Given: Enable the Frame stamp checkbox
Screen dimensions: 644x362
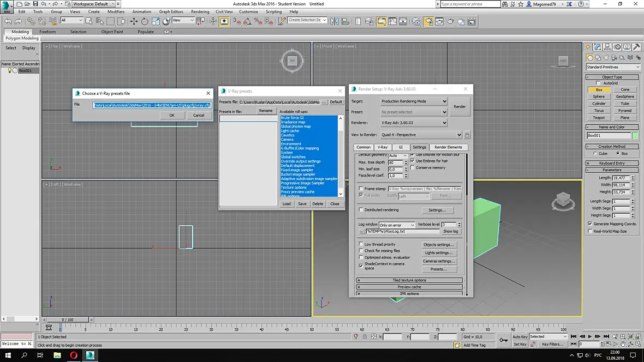Looking at the screenshot, I should coord(361,189).
